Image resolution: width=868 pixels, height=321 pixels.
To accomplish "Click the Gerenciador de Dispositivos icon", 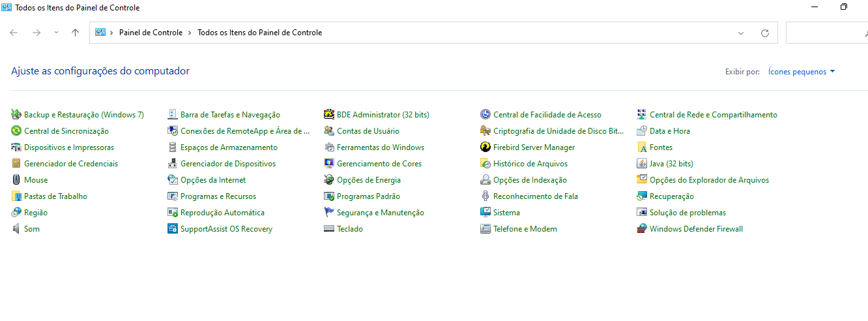I will click(x=173, y=164).
